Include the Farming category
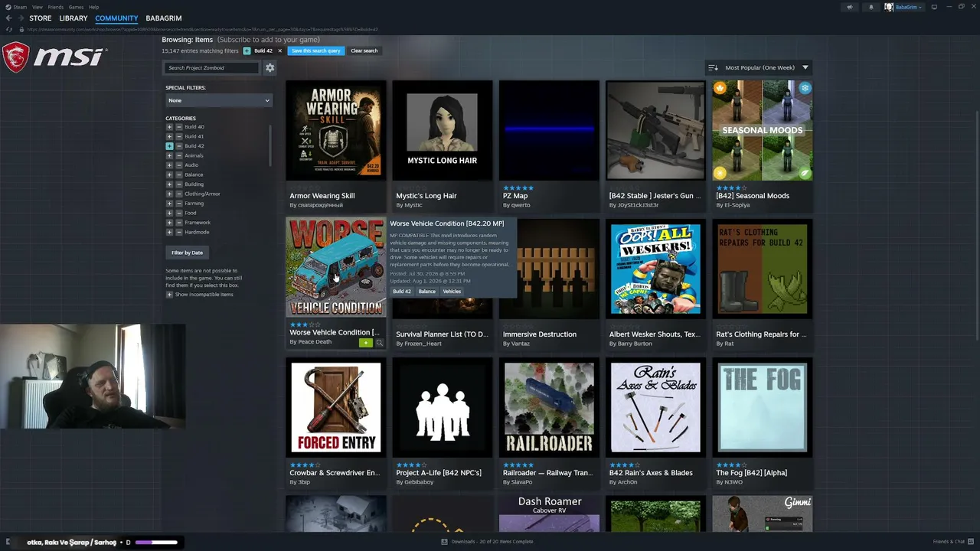The image size is (980, 551). click(169, 204)
